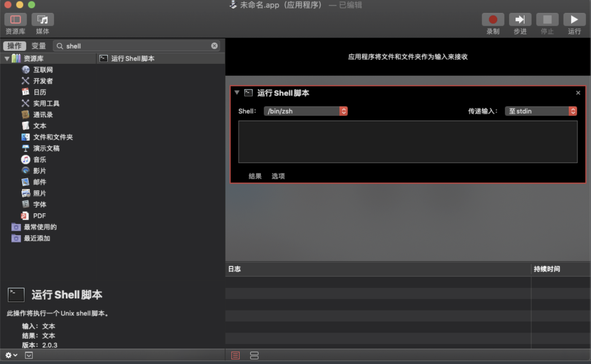Screen dimensions: 591x364
Task: Toggle the description panel visibility icon
Action: 29,355
